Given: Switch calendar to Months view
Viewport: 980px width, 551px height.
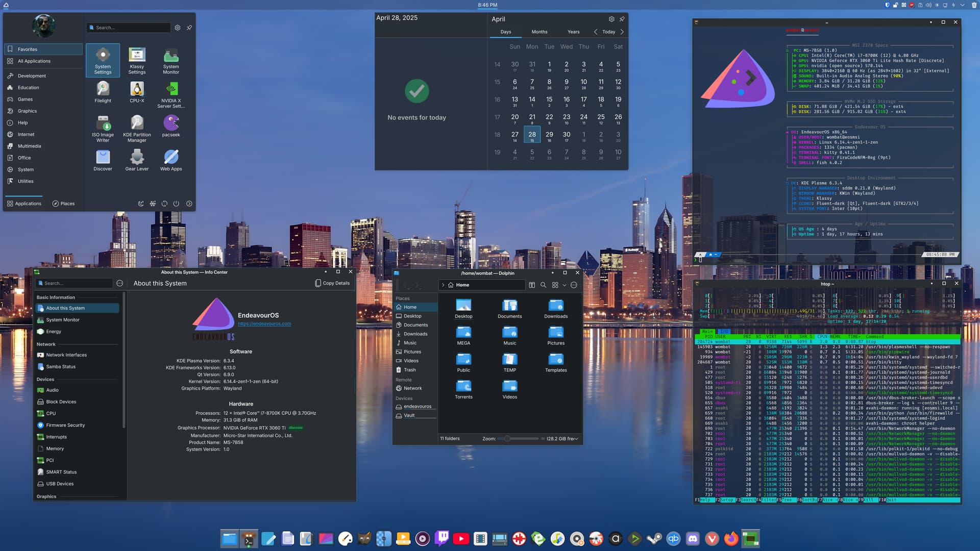Looking at the screenshot, I should pos(540,32).
